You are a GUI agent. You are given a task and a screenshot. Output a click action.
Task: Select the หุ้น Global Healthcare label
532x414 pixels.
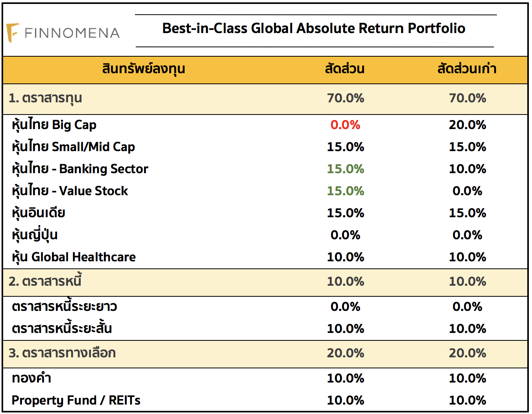(74, 257)
